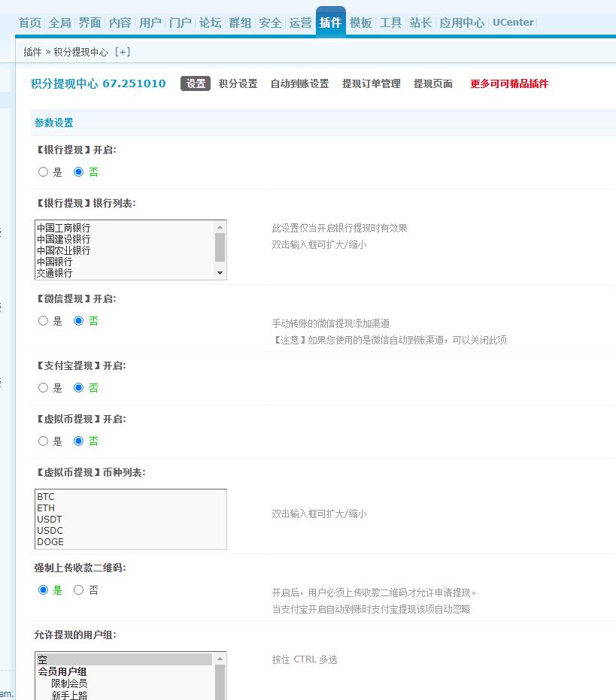This screenshot has height=700, width=616.
Task: Select 限制会员 in user group list
Action: pos(69,683)
